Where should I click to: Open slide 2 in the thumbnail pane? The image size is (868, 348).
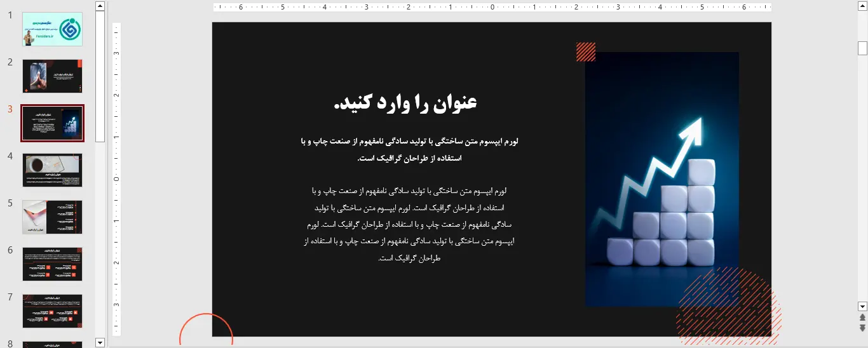52,76
